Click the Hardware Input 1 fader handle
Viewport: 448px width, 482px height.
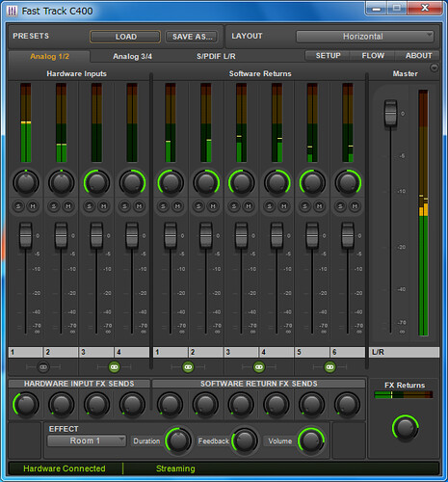coord(26,235)
